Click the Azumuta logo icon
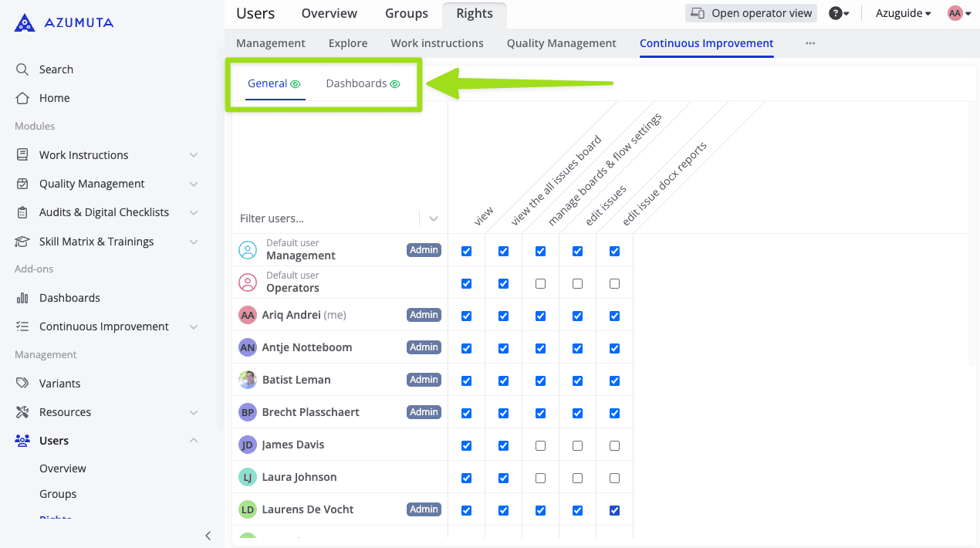 25,22
